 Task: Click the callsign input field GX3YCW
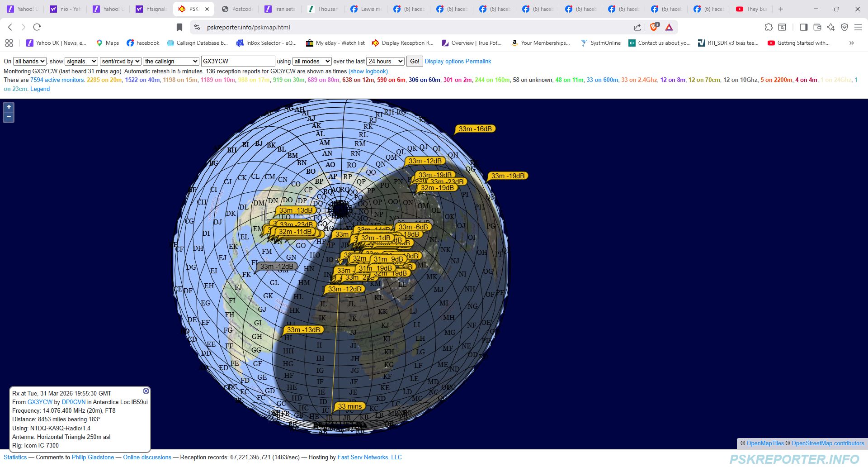click(238, 61)
